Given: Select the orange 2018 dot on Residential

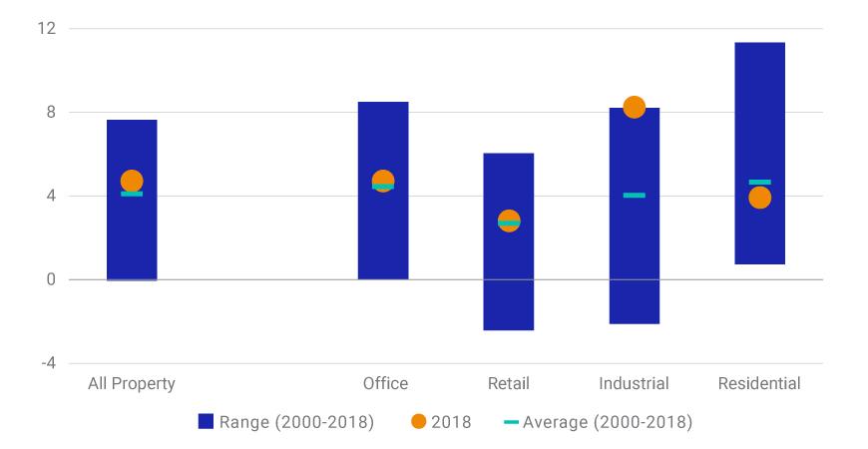Looking at the screenshot, I should (759, 198).
